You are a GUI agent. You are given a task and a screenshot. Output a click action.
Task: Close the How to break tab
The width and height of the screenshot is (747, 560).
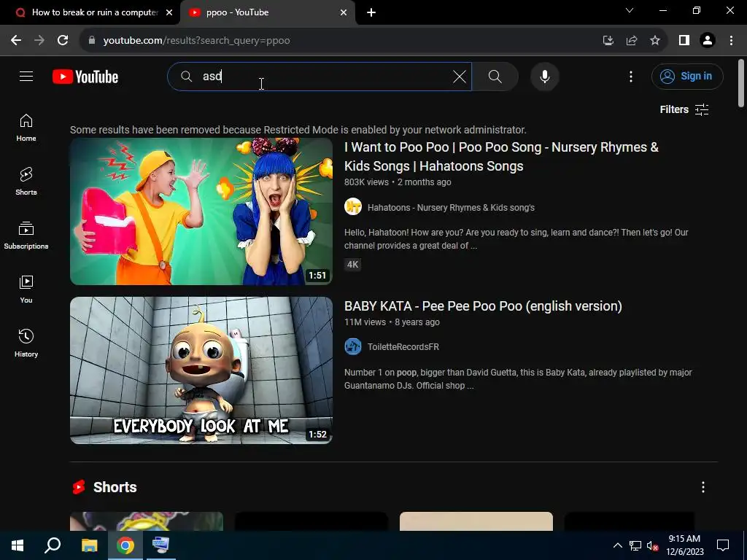click(x=169, y=13)
